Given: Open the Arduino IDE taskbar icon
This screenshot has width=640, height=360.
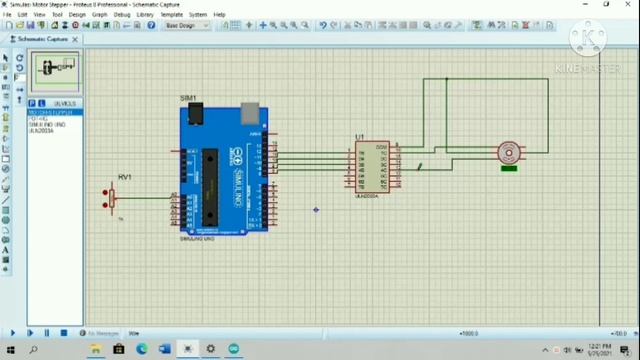Looking at the screenshot, I should (234, 349).
